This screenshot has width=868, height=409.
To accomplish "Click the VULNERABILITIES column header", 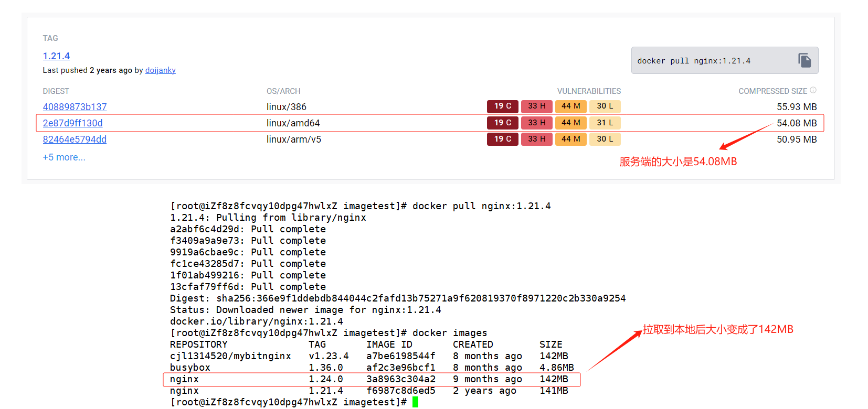I will [x=589, y=91].
